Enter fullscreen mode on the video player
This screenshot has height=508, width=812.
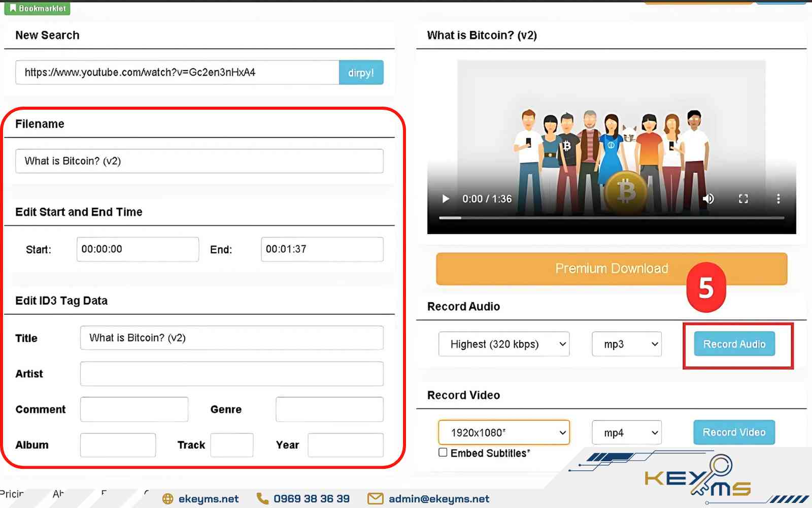click(743, 199)
